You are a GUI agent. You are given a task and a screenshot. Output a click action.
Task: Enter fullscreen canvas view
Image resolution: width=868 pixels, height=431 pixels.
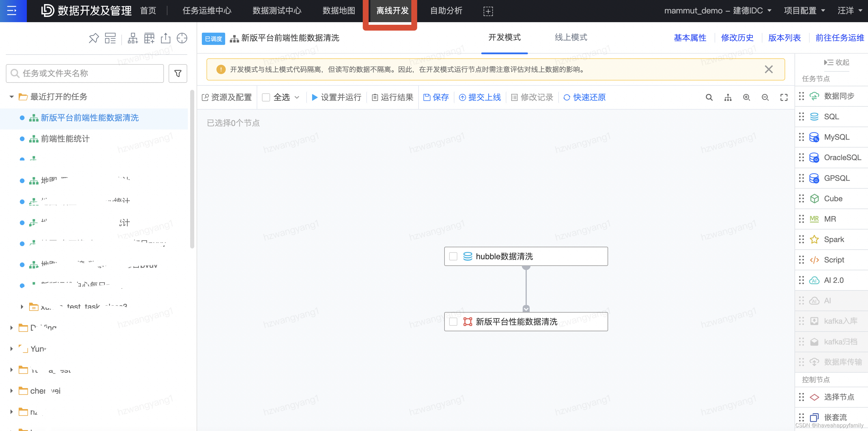click(784, 97)
